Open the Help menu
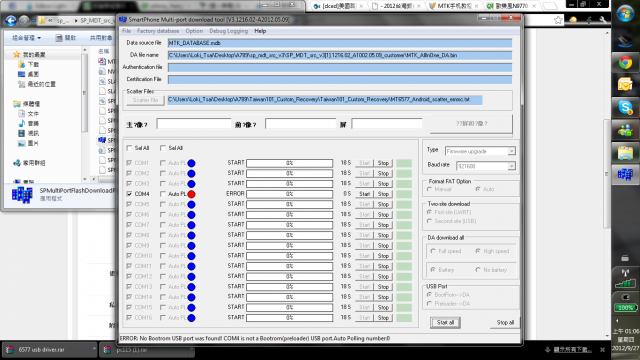 click(260, 31)
